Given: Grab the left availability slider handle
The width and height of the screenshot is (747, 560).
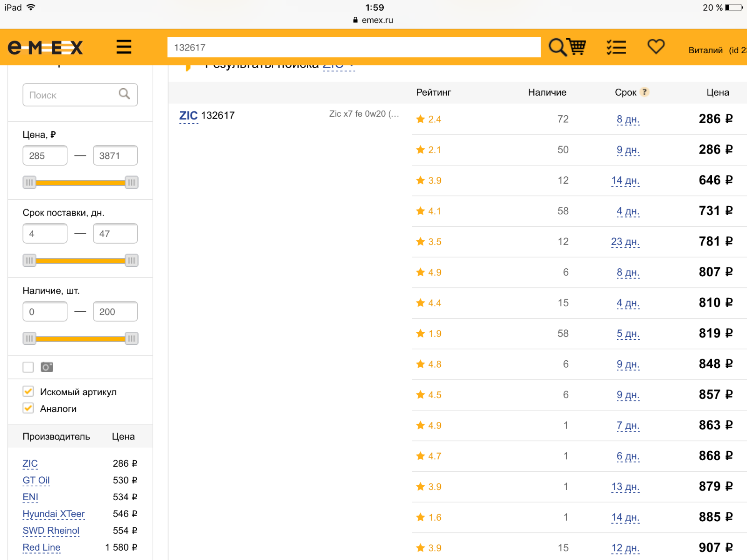Looking at the screenshot, I should pyautogui.click(x=29, y=338).
